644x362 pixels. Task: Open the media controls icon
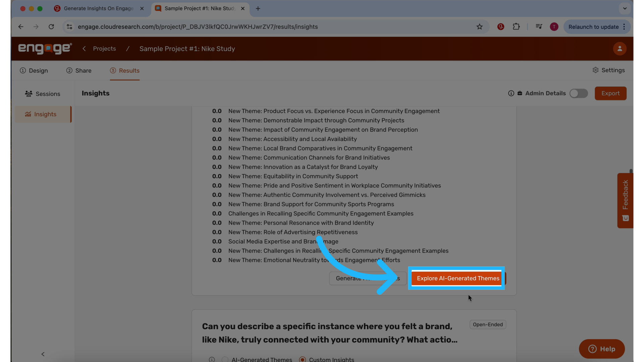click(539, 27)
